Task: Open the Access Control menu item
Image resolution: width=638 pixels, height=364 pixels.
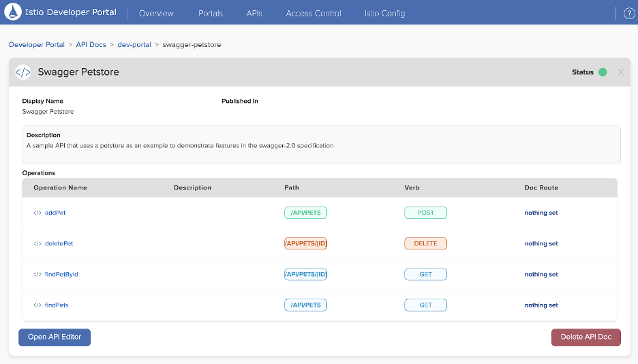Action: click(x=314, y=14)
